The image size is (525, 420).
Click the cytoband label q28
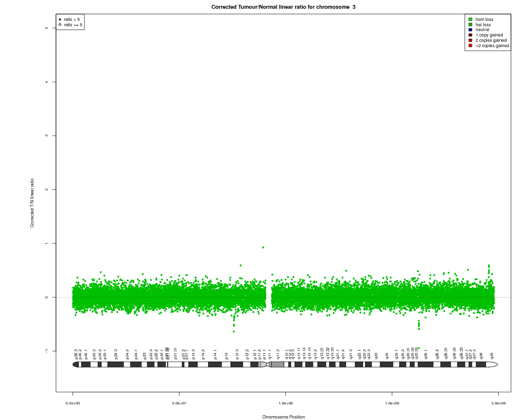481,356
